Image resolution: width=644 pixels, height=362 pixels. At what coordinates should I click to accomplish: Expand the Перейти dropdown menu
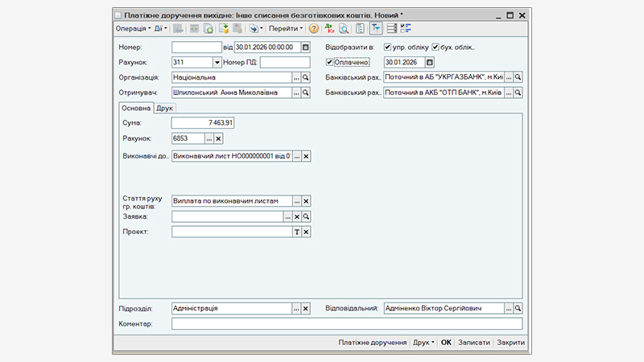(286, 29)
